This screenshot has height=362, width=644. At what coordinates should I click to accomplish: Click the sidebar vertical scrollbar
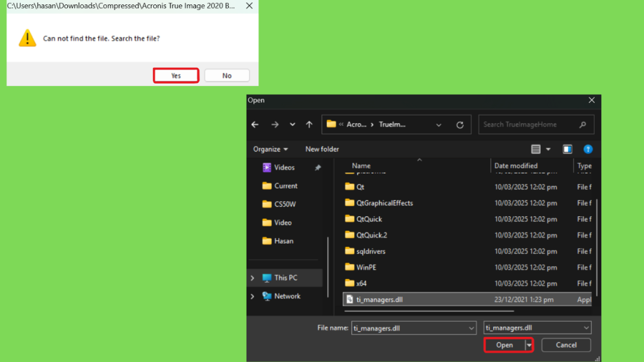pyautogui.click(x=328, y=266)
